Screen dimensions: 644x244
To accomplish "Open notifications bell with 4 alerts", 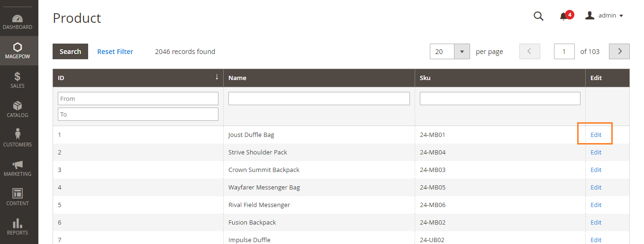I will coord(564,16).
